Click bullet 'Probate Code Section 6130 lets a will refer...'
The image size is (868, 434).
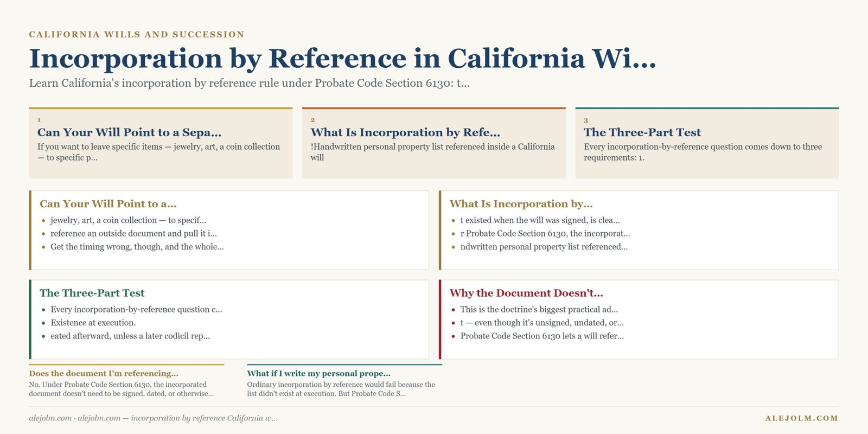tap(542, 336)
